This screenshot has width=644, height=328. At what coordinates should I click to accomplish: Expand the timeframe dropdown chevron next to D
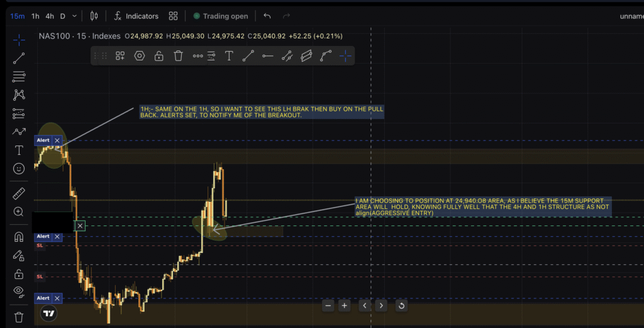[x=75, y=16]
